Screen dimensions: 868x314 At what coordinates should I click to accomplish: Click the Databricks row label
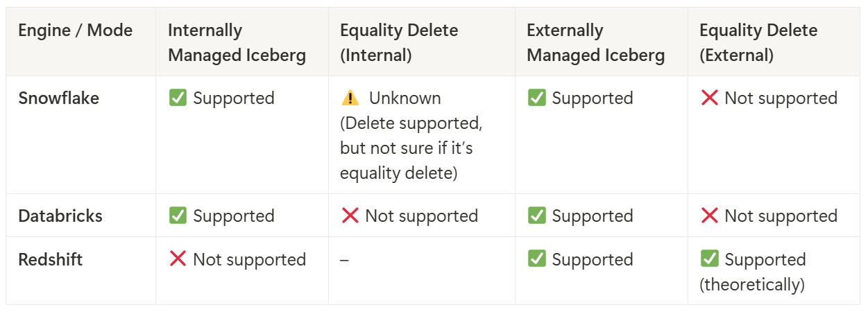(x=60, y=216)
